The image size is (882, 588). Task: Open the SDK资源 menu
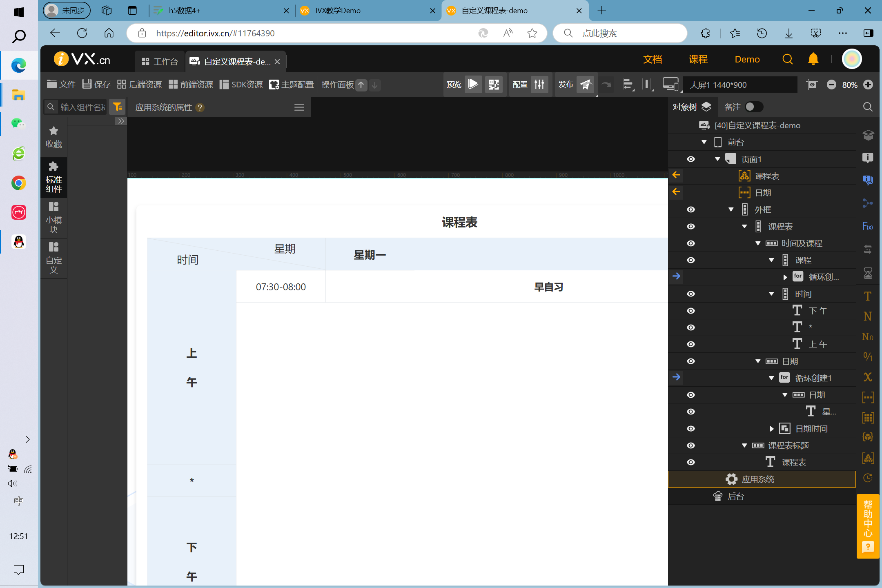pos(241,85)
